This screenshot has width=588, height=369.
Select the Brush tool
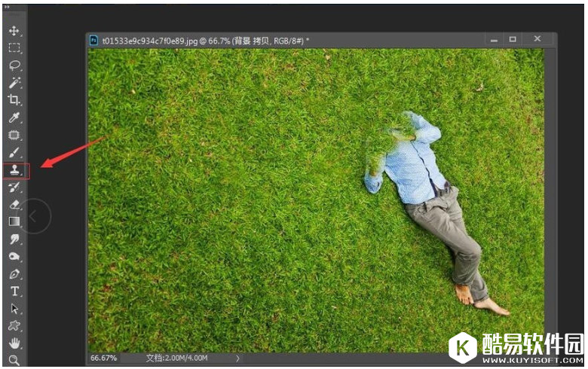(14, 153)
